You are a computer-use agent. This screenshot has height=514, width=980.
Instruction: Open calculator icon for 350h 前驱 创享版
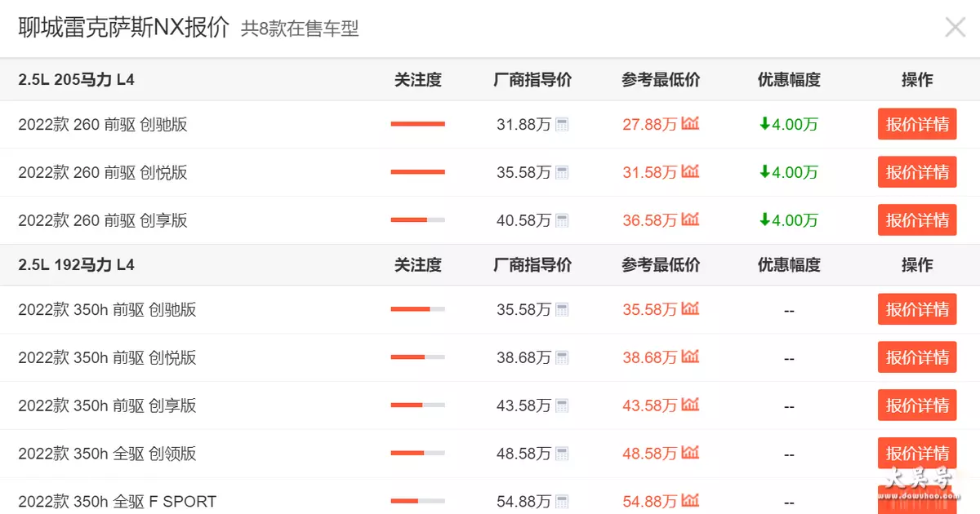point(562,406)
